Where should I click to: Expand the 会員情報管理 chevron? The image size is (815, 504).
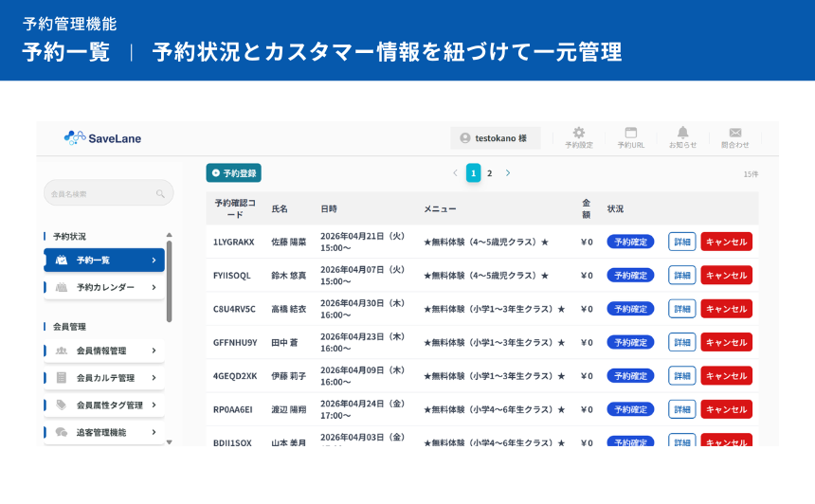click(154, 351)
